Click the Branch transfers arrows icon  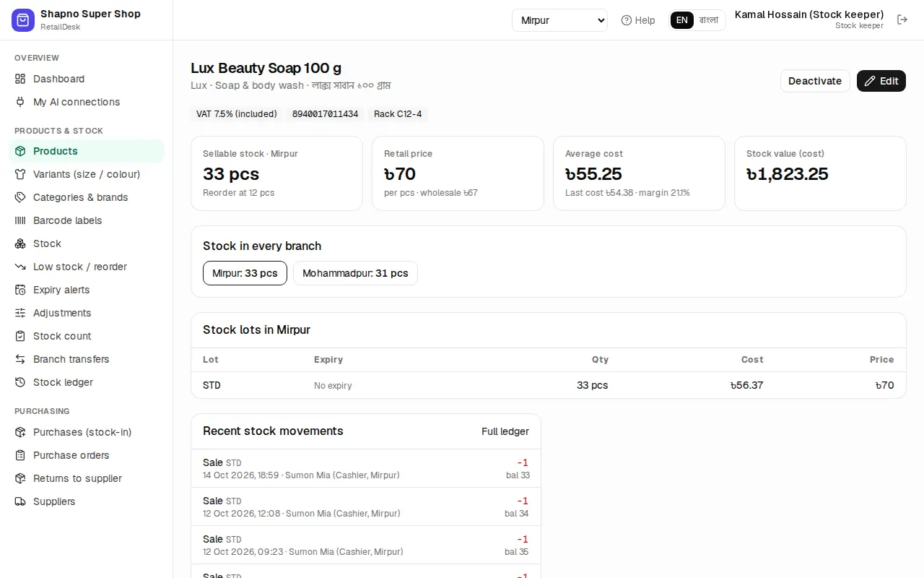pos(20,359)
